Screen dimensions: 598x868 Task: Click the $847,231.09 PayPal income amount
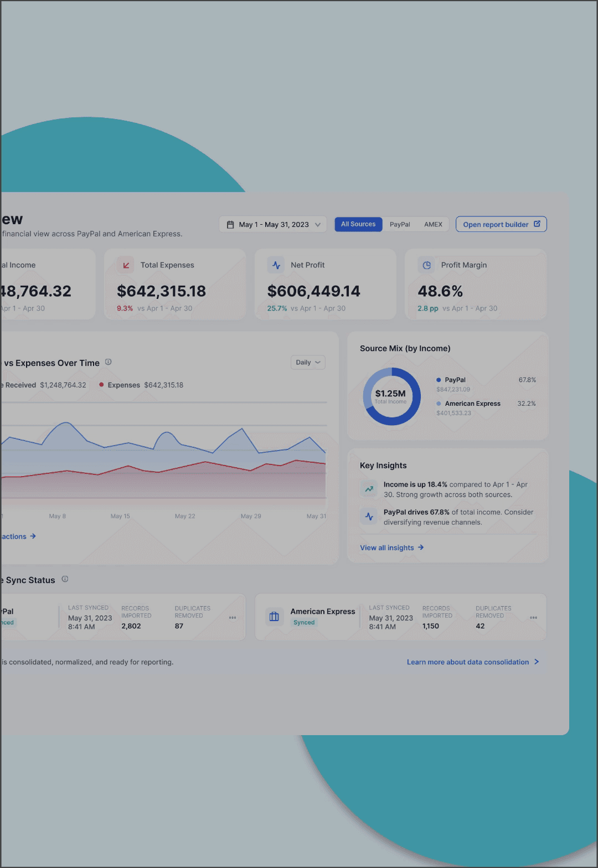(453, 389)
